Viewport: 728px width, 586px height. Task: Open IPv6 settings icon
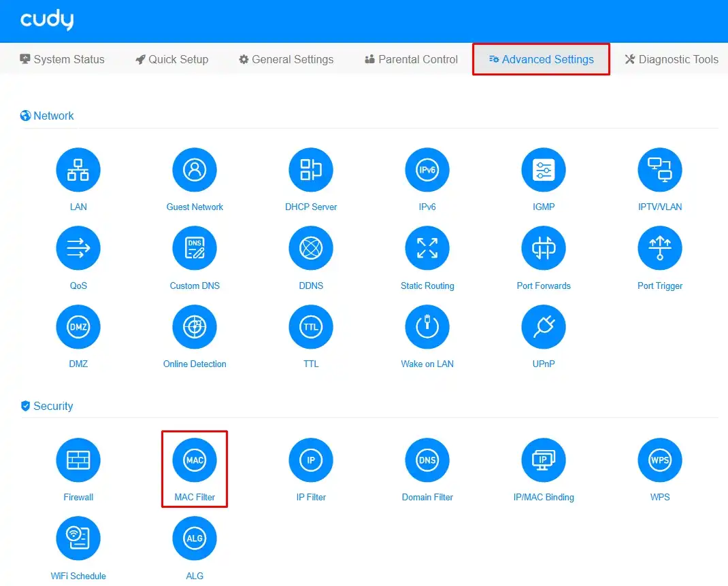coord(427,170)
